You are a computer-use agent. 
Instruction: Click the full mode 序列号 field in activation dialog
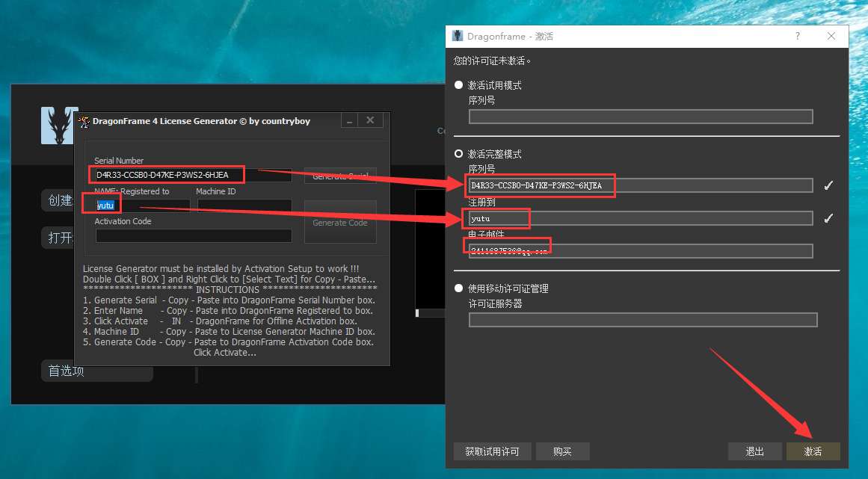point(641,185)
